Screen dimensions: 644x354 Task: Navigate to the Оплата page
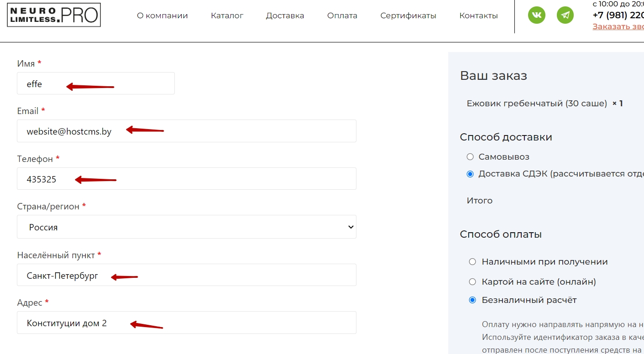(x=342, y=16)
